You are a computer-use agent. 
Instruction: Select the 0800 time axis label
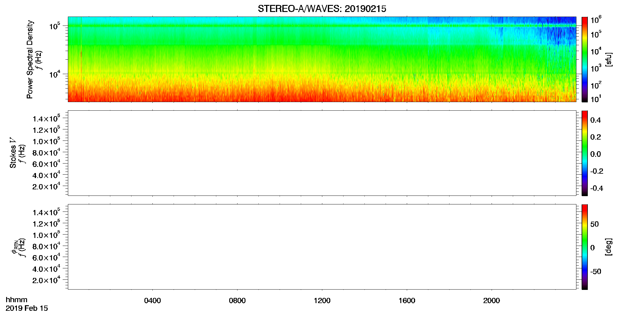(x=237, y=301)
